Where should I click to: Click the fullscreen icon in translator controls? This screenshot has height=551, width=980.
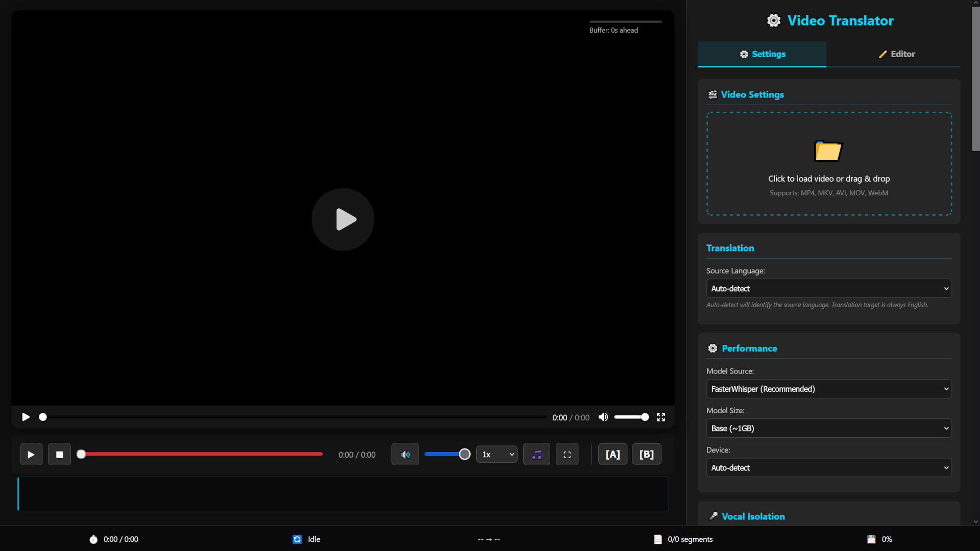coord(567,454)
